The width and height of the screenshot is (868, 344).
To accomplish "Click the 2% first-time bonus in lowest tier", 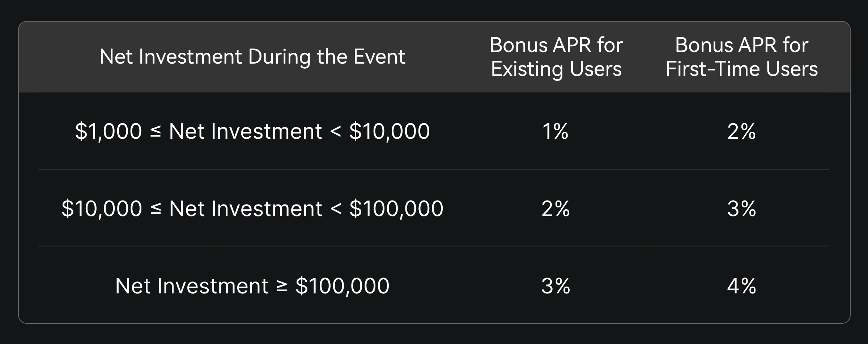I will [741, 131].
